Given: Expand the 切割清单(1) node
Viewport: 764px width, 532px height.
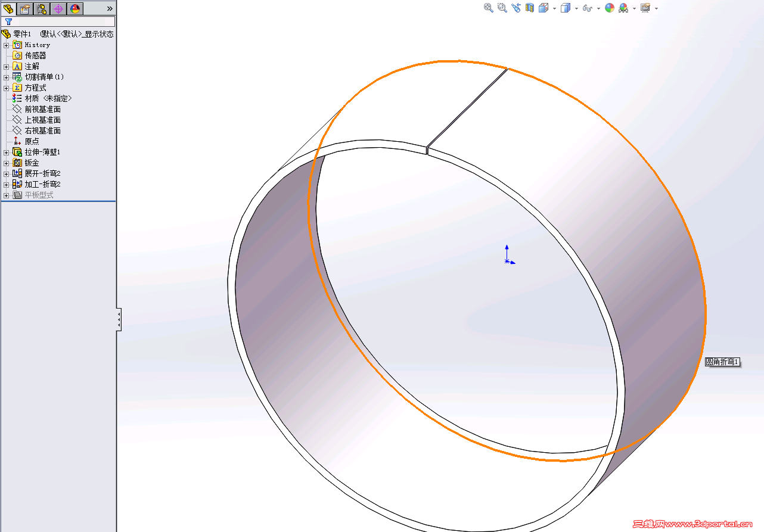Looking at the screenshot, I should [x=7, y=77].
